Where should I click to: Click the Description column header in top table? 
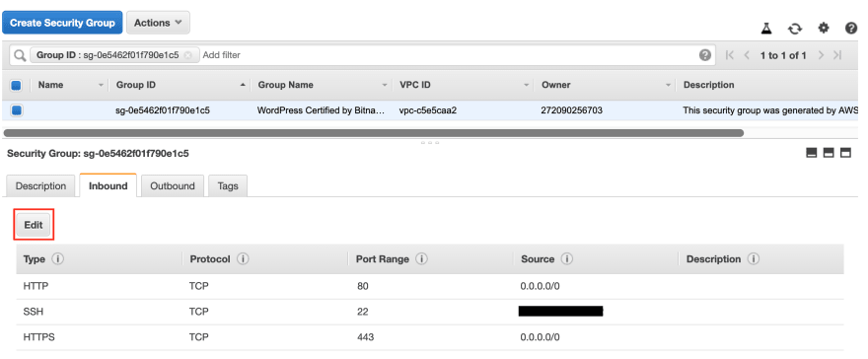click(708, 85)
